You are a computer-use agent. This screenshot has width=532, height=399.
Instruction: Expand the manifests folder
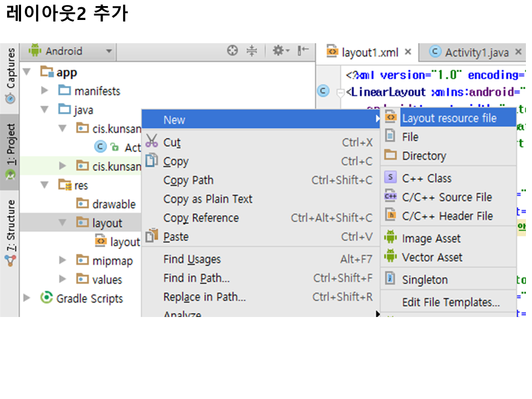pos(45,91)
